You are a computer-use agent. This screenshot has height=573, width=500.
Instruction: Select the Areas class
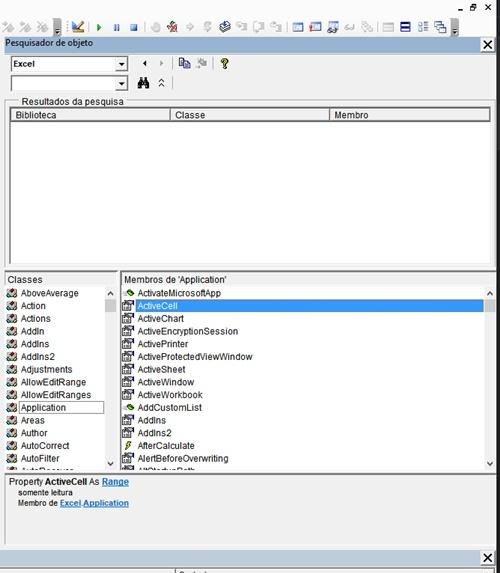[x=33, y=420]
